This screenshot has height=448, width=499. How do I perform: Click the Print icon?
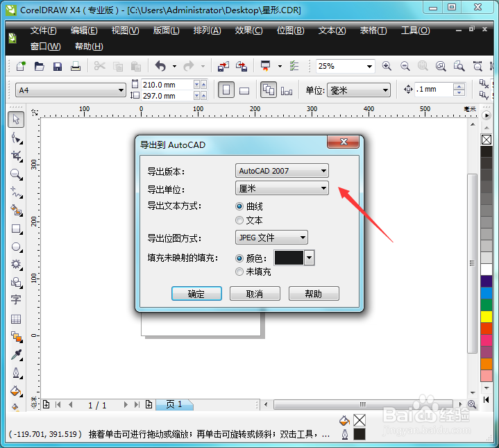76,66
